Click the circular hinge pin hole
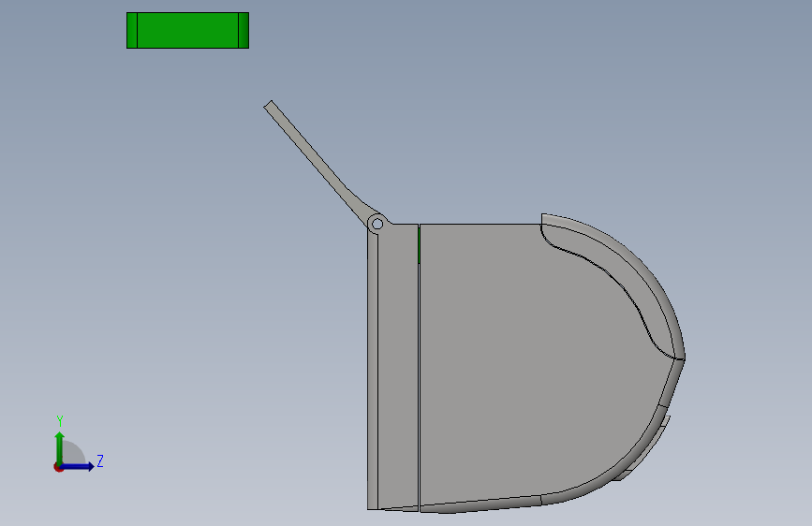Image resolution: width=812 pixels, height=526 pixels. pos(377,224)
